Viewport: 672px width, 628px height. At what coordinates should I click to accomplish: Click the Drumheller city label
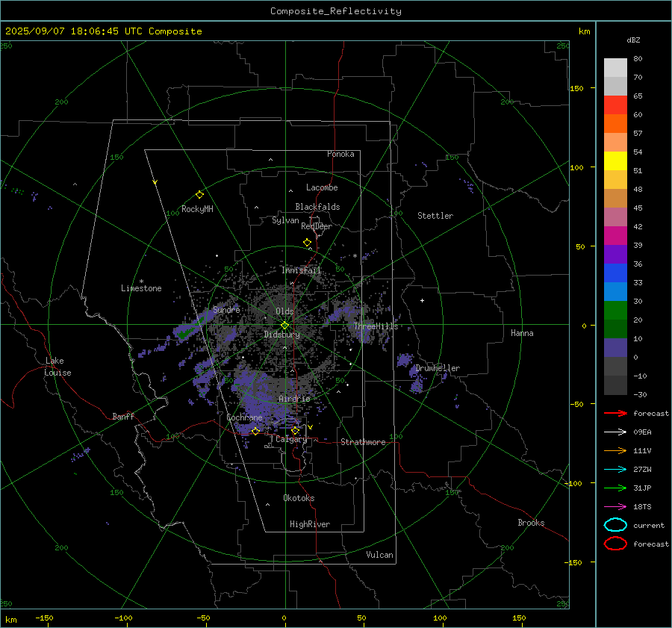438,368
